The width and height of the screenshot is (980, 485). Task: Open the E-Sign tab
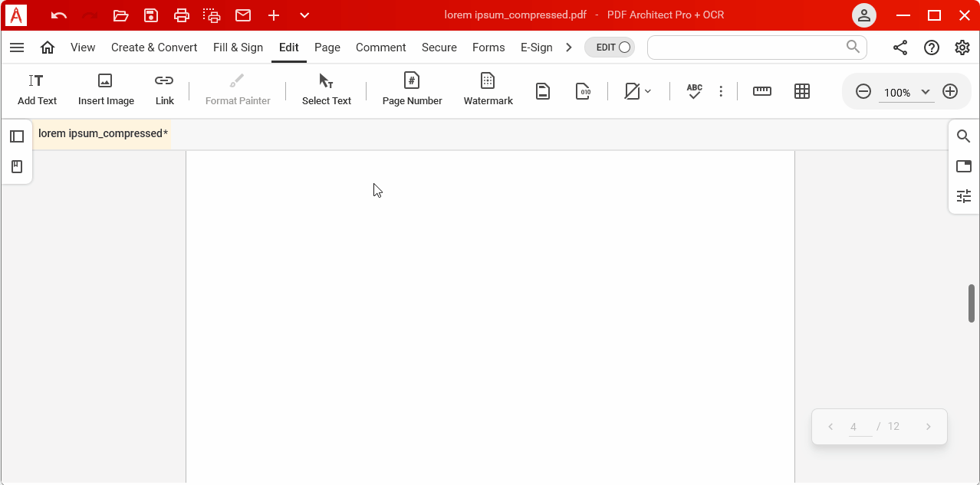537,48
